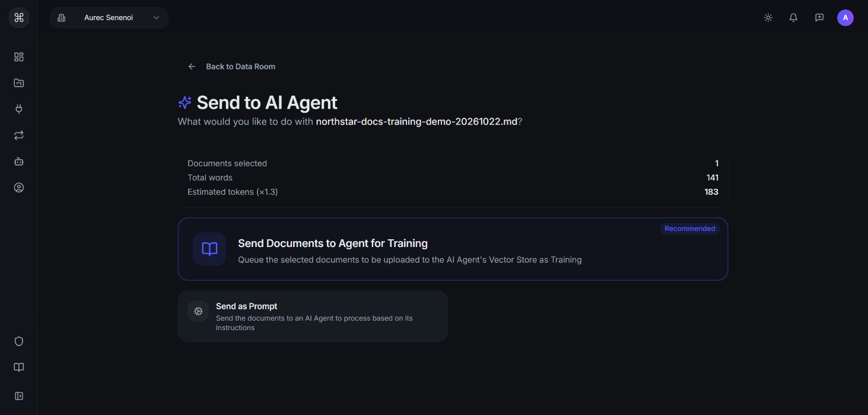
Task: Click the open book icon in Training card
Action: pos(209,249)
